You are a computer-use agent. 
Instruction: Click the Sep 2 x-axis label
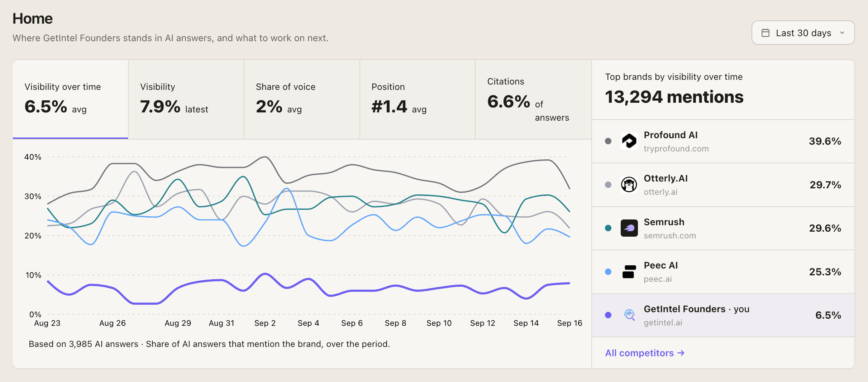click(x=265, y=323)
